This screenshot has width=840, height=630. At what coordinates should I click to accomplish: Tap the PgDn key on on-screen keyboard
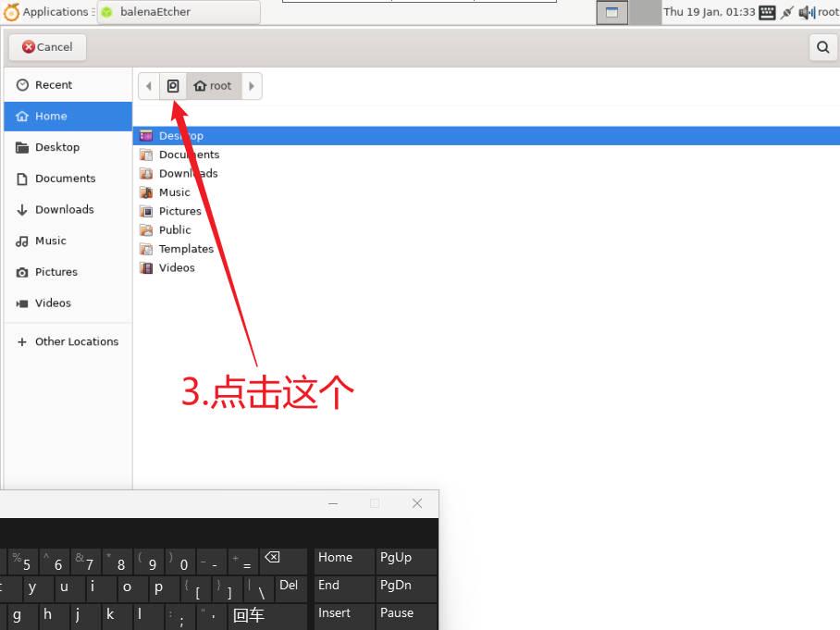click(407, 588)
